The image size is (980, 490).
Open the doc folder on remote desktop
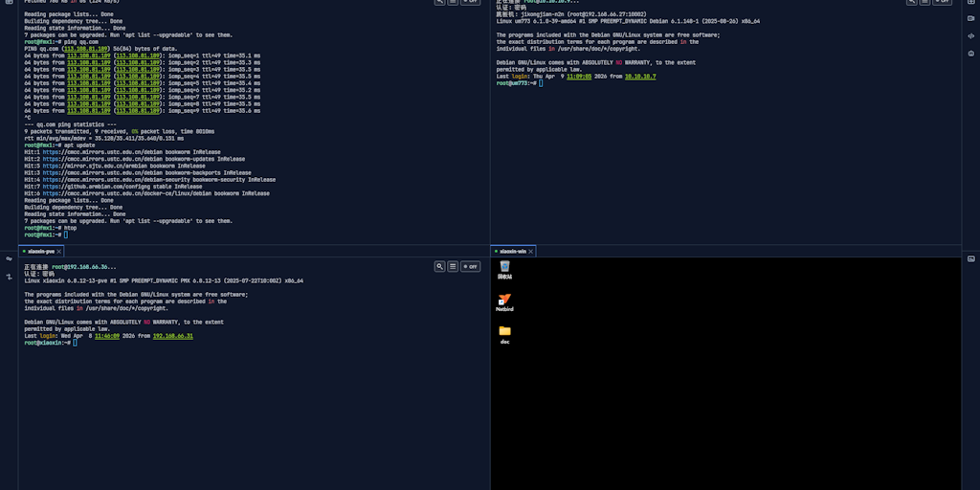tap(504, 333)
